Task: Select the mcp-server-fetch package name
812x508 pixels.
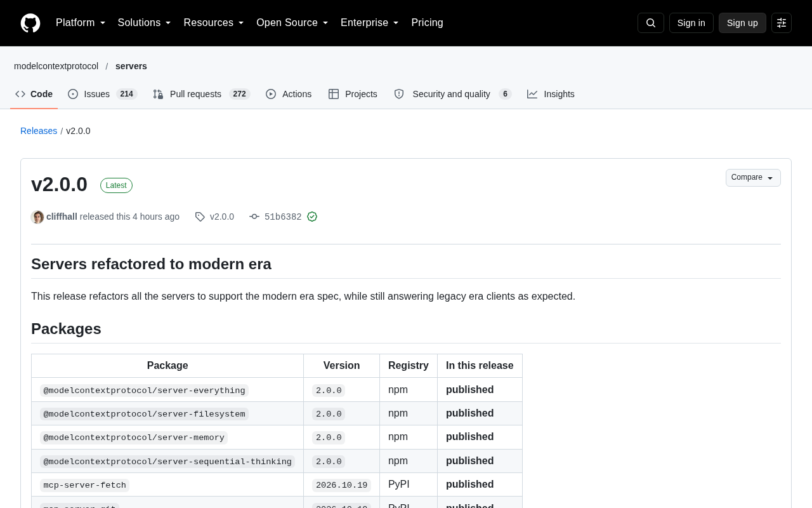Action: tap(84, 485)
